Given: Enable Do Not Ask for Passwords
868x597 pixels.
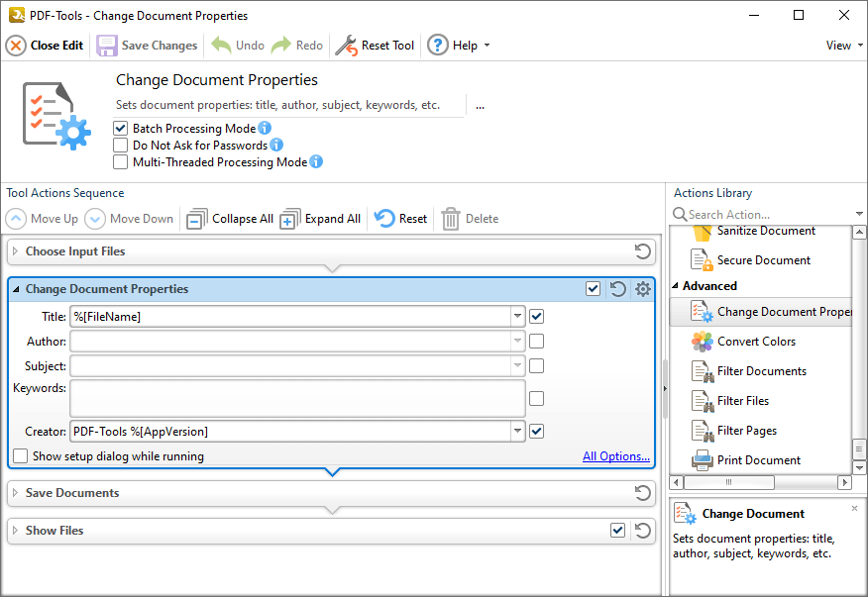Looking at the screenshot, I should [x=120, y=144].
